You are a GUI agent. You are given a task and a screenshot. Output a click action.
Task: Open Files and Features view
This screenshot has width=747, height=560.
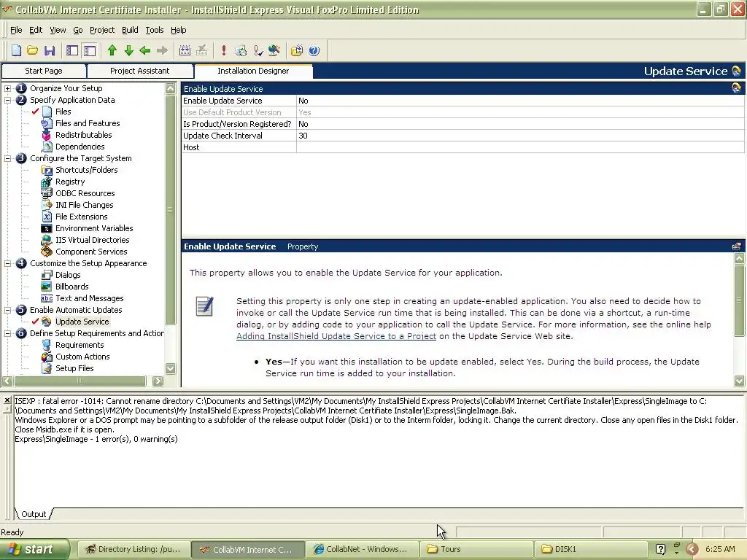coord(88,123)
